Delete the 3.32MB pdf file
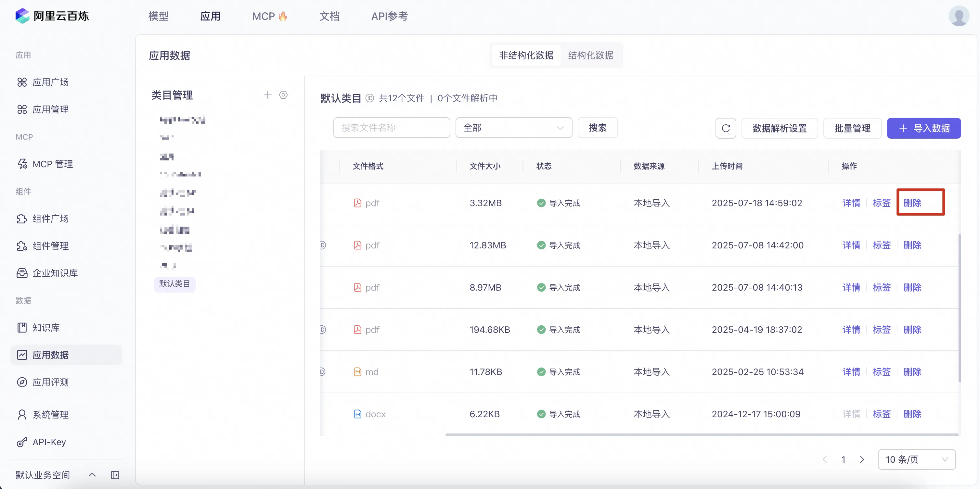The image size is (980, 489). 912,203
